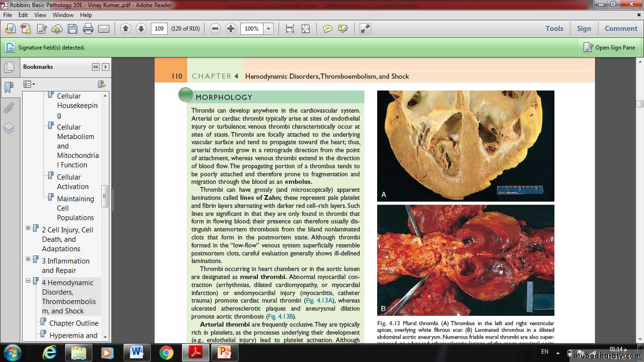Select the highlight text tool

(x=343, y=29)
